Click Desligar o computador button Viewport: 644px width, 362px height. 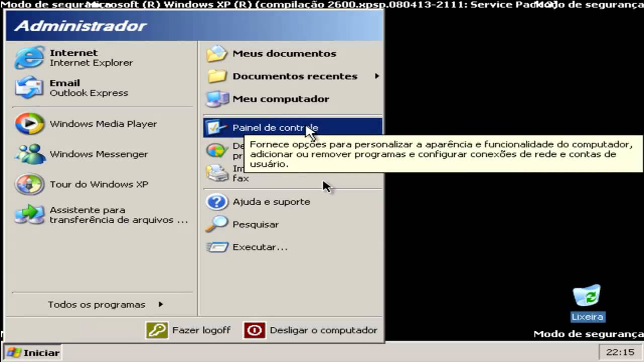(x=310, y=330)
